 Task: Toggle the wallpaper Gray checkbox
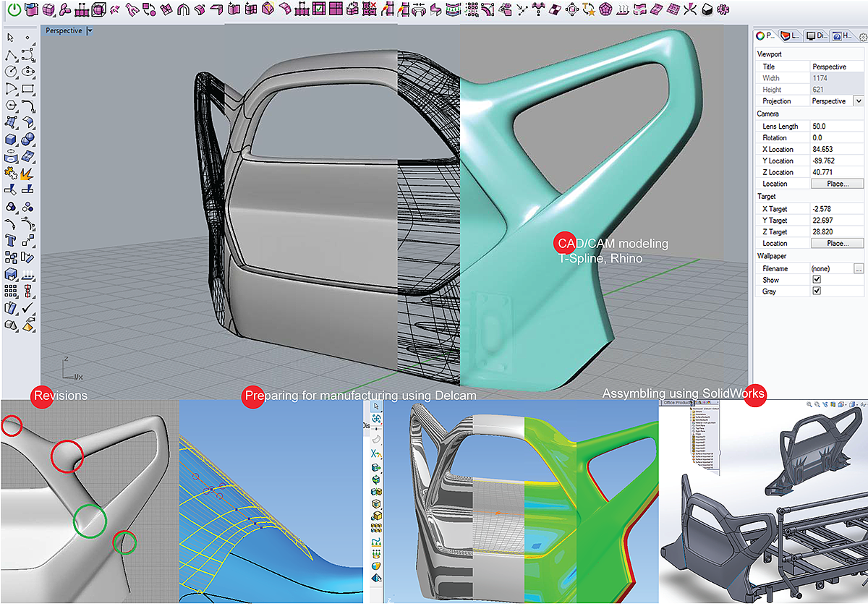coord(817,291)
